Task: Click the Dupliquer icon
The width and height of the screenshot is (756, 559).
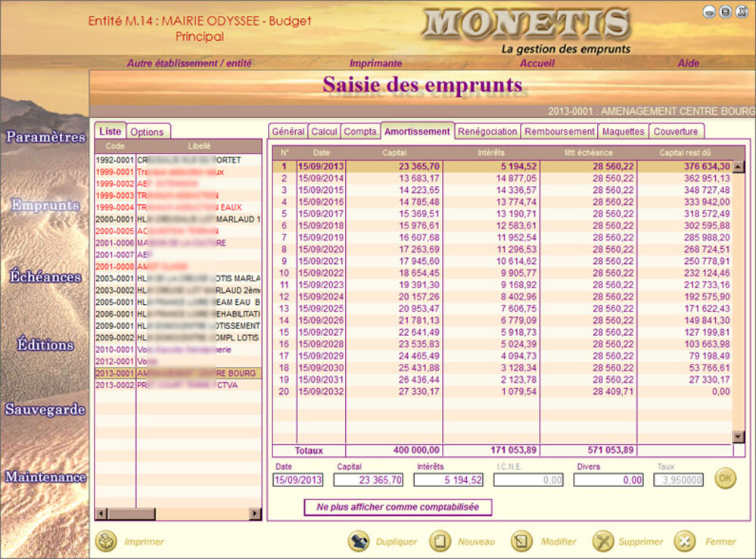Action: pyautogui.click(x=359, y=541)
